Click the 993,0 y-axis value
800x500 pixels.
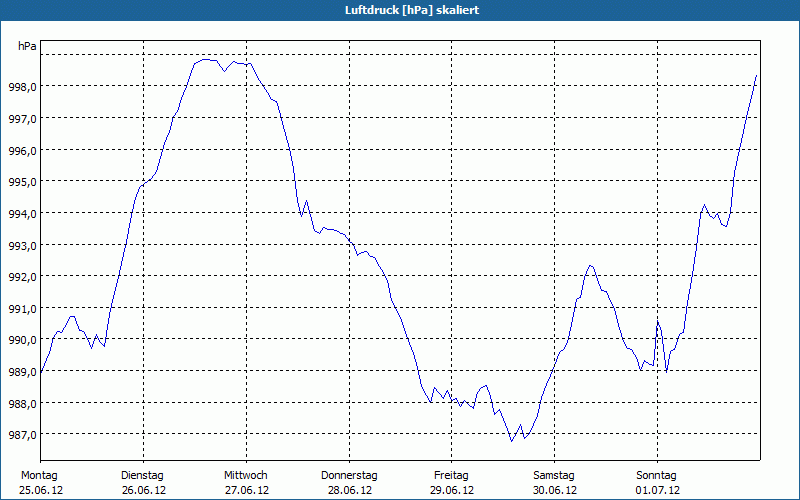coord(22,245)
